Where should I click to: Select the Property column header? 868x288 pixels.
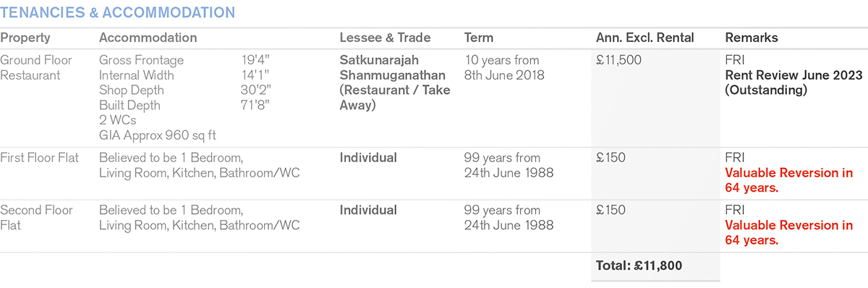tap(25, 38)
